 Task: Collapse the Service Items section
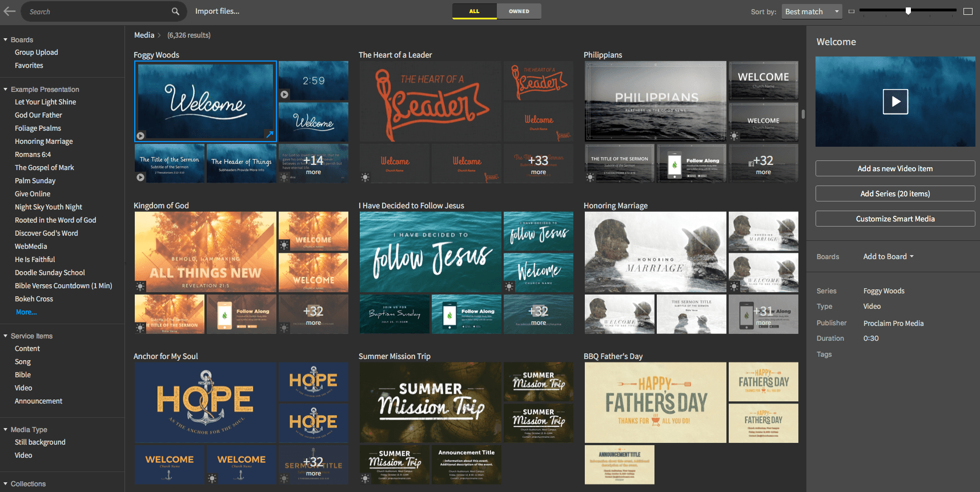point(6,336)
